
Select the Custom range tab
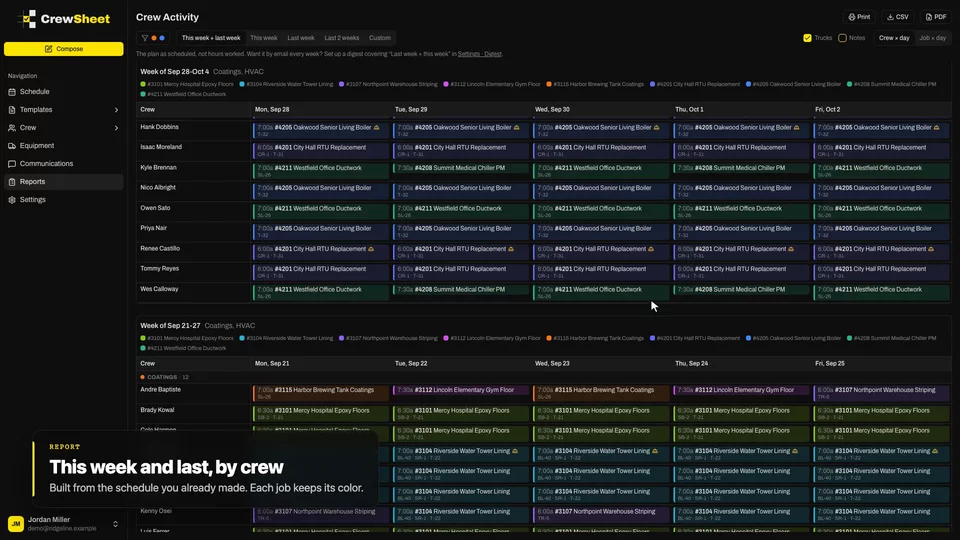(380, 38)
